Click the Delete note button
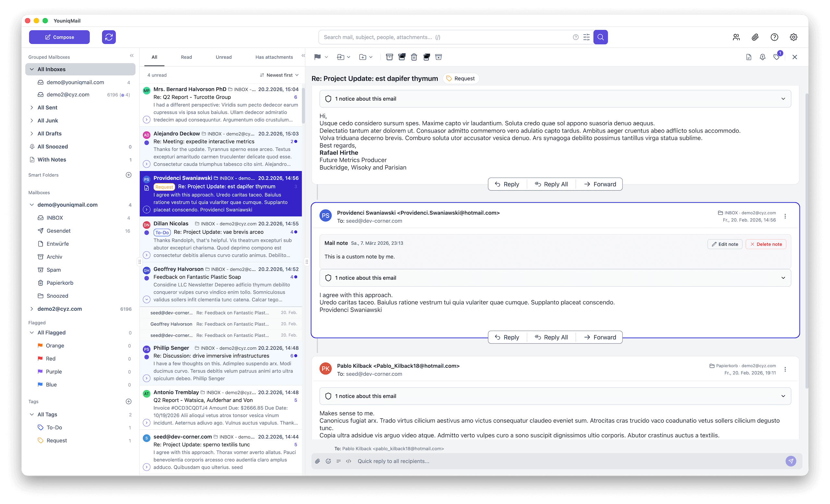830x504 pixels. 766,244
